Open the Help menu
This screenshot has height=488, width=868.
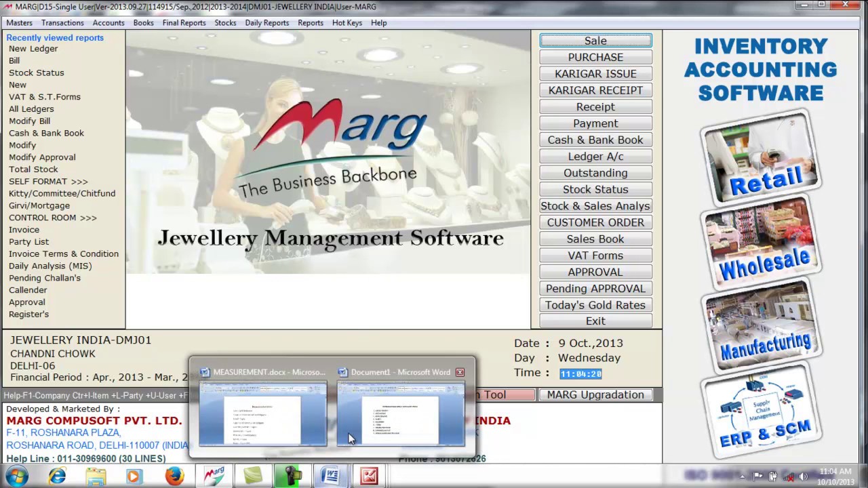coord(378,23)
